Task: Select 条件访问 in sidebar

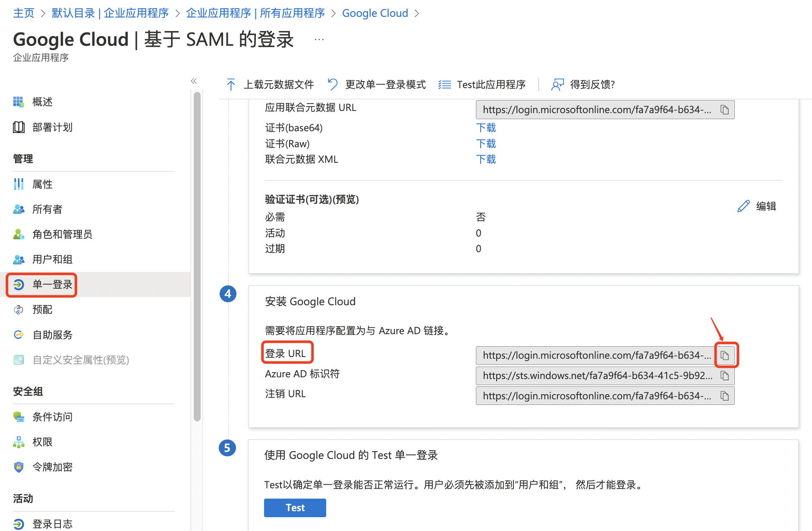Action: 52,417
